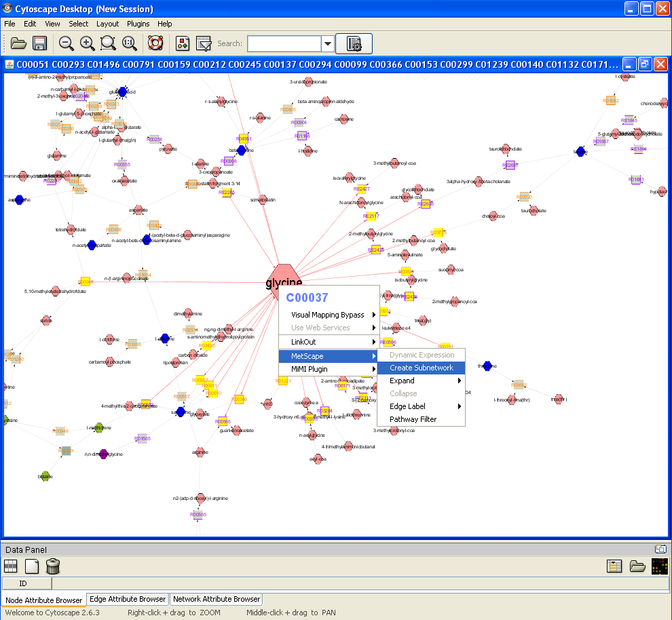
Task: Open the VizMapper icon in the toolbar
Action: coord(183,43)
